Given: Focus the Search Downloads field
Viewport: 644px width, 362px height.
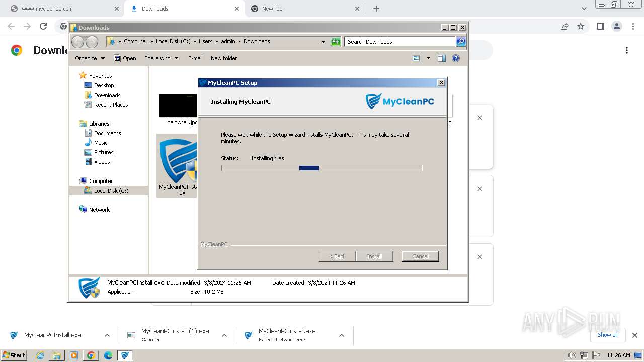Looking at the screenshot, I should pos(400,42).
